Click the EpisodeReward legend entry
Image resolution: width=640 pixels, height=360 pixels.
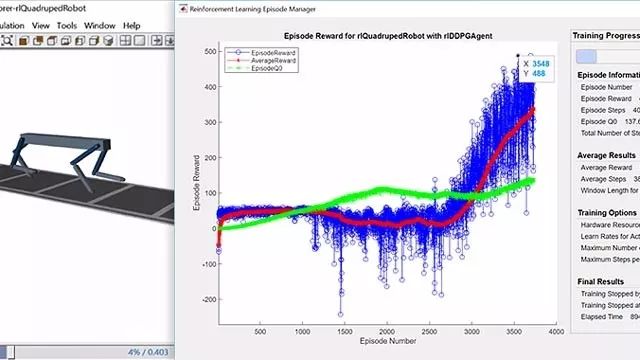pyautogui.click(x=262, y=53)
